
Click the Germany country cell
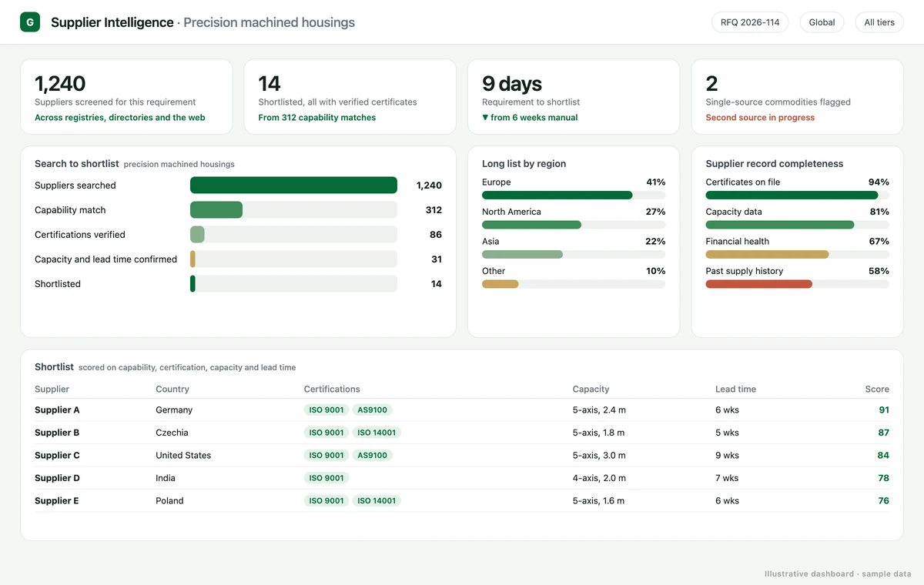point(174,410)
